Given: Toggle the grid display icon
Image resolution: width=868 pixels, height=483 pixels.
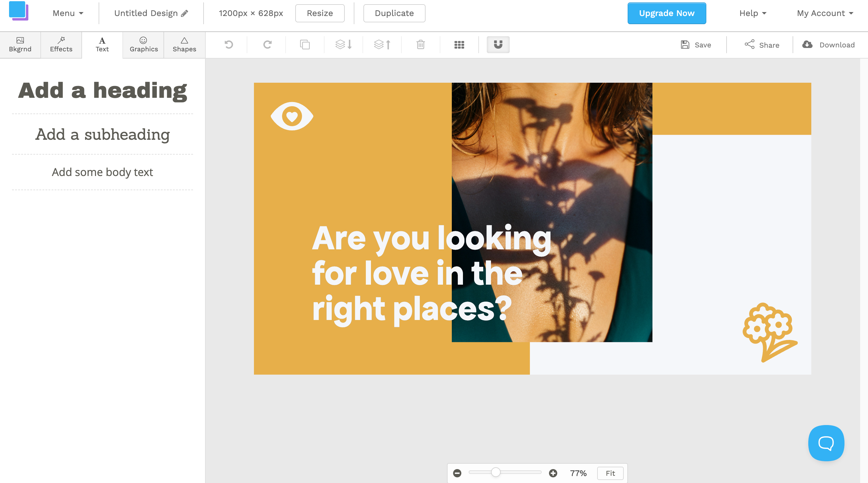Looking at the screenshot, I should (459, 44).
